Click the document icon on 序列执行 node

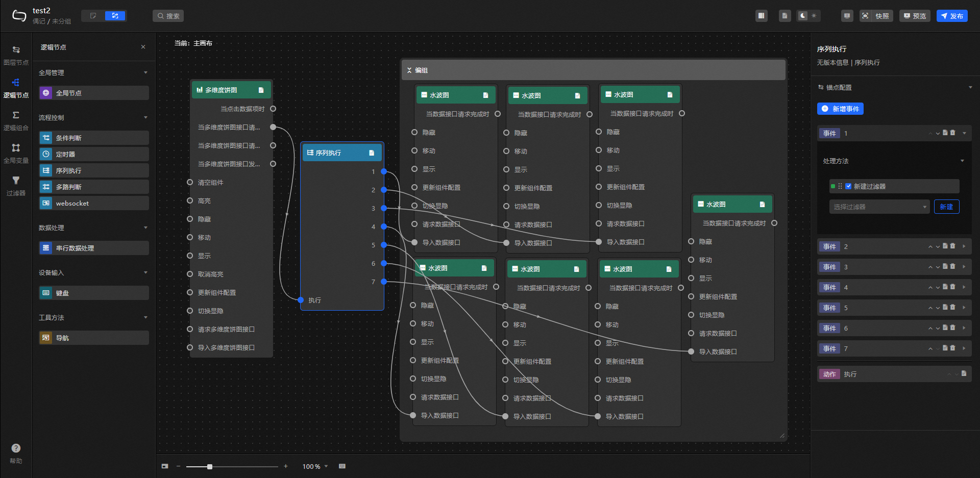(372, 153)
